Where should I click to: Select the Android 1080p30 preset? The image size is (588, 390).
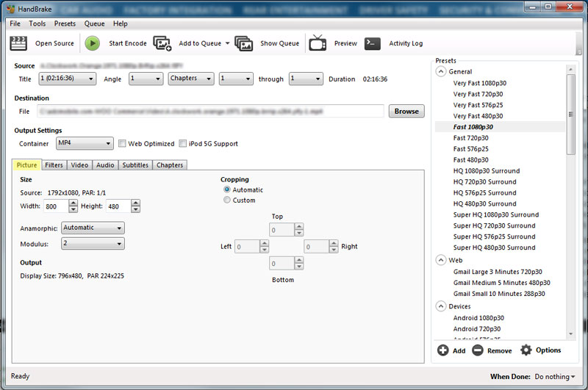(x=478, y=318)
